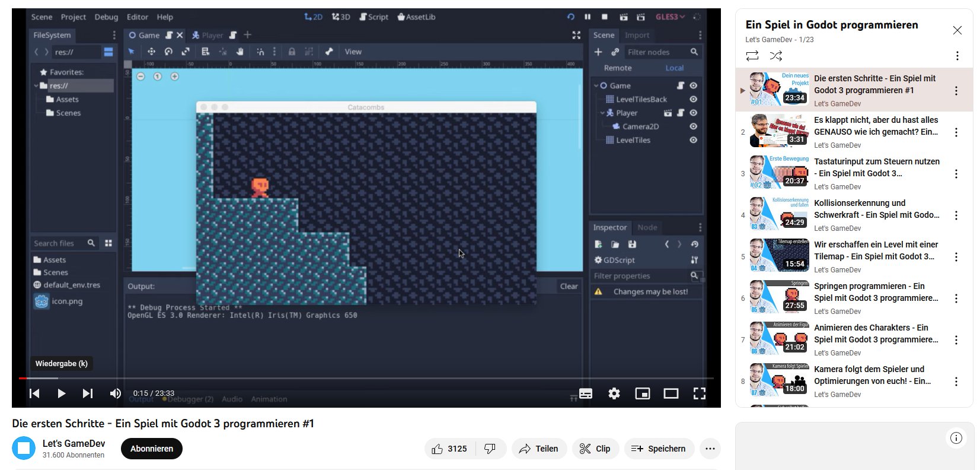Shuffle the playlist

[x=776, y=56]
